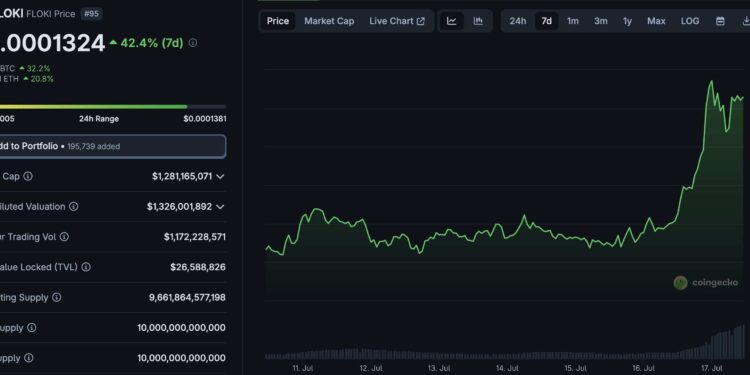The width and height of the screenshot is (750, 375).
Task: Click info icon in the bottom Max Supply row
Action: [x=29, y=358]
